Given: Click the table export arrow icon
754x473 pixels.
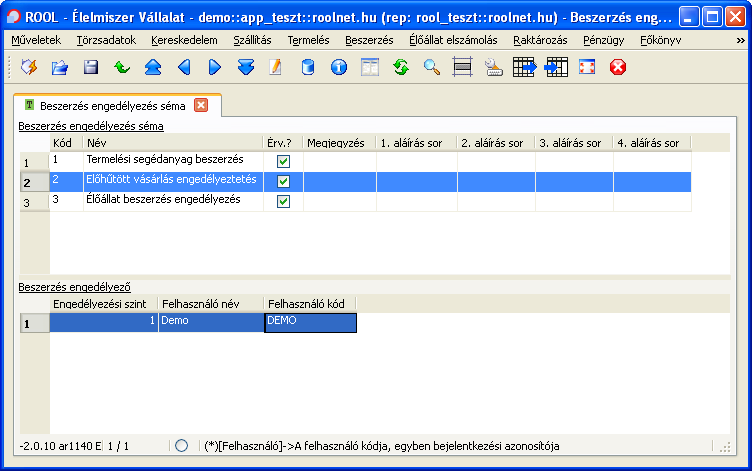Looking at the screenshot, I should coord(525,67).
